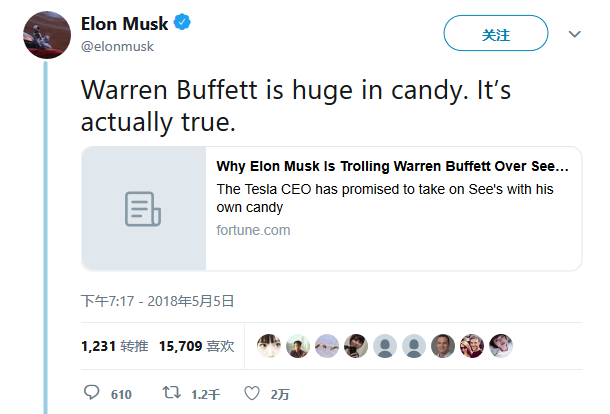Viewport: 610px width, 414px height.
Task: Click the first liker avatar in the row
Action: coord(268,346)
